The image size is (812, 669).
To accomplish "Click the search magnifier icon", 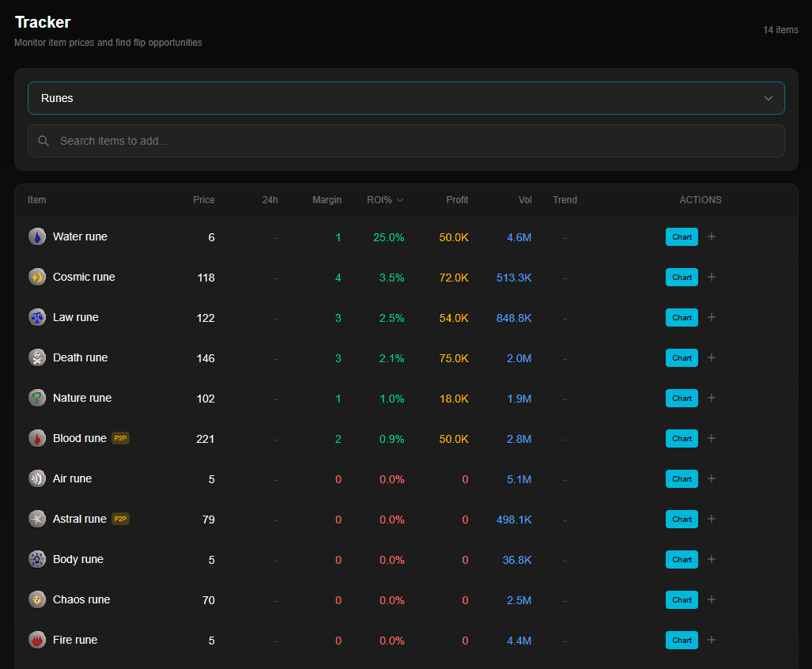I will (43, 140).
